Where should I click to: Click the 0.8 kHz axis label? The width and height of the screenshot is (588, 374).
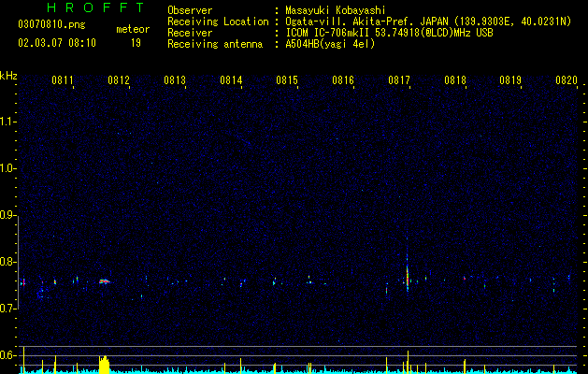coord(7,262)
